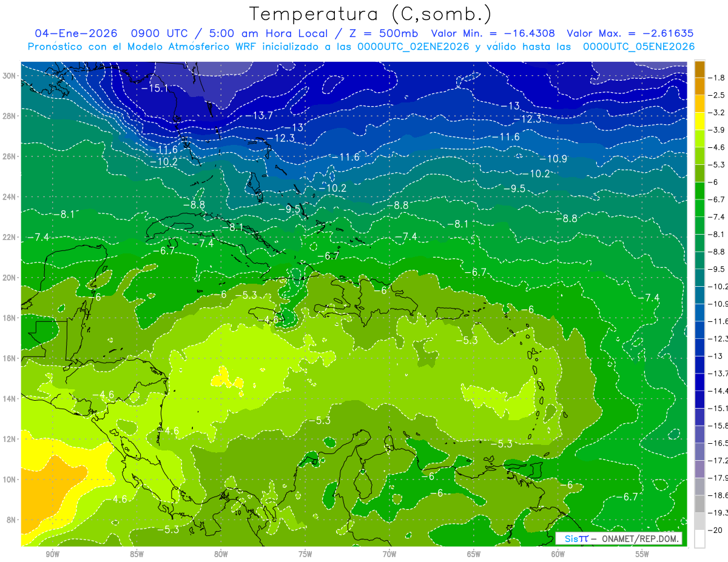
Task: Click the '12N' latitude axis label
Action: pyautogui.click(x=10, y=439)
